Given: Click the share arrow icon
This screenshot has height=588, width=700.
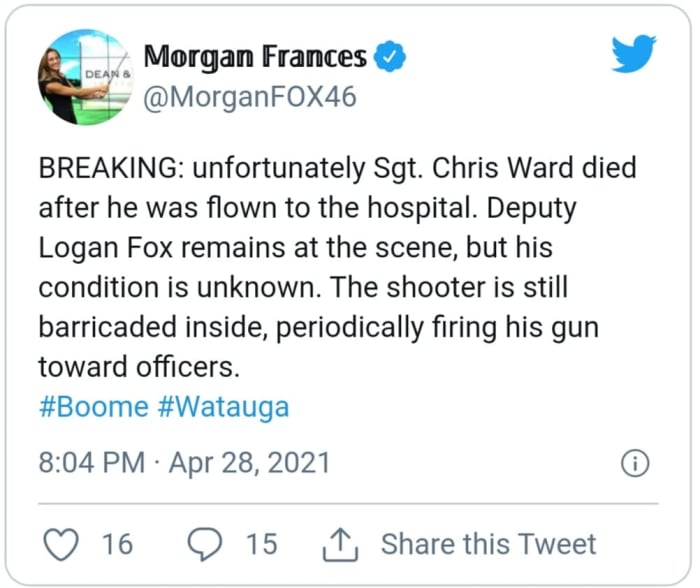Looking at the screenshot, I should pyautogui.click(x=340, y=543).
